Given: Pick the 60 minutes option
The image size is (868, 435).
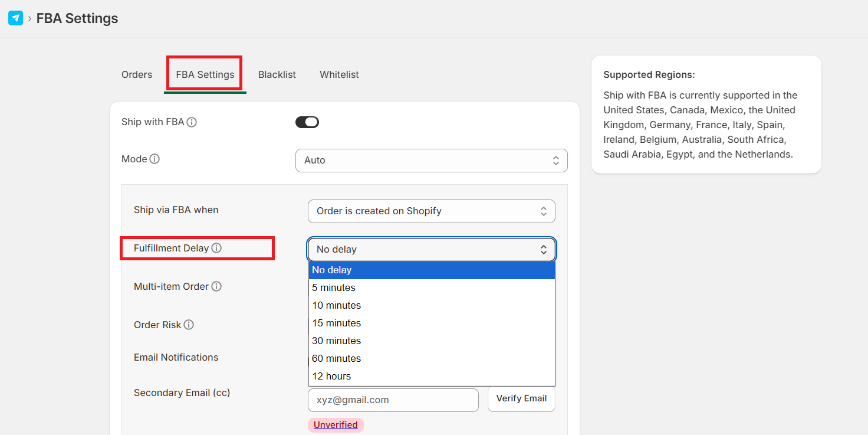Looking at the screenshot, I should [x=336, y=359].
